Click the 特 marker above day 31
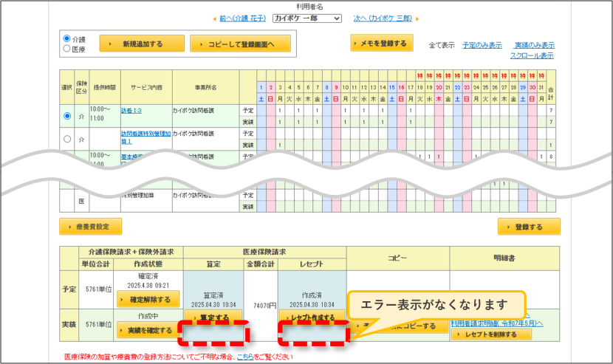 coord(541,75)
